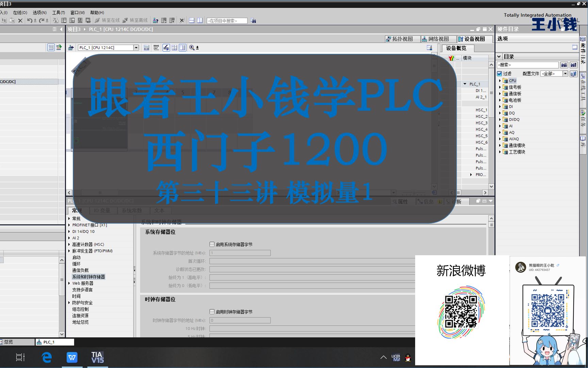Click 在项目中搜索 search field

tap(227, 21)
